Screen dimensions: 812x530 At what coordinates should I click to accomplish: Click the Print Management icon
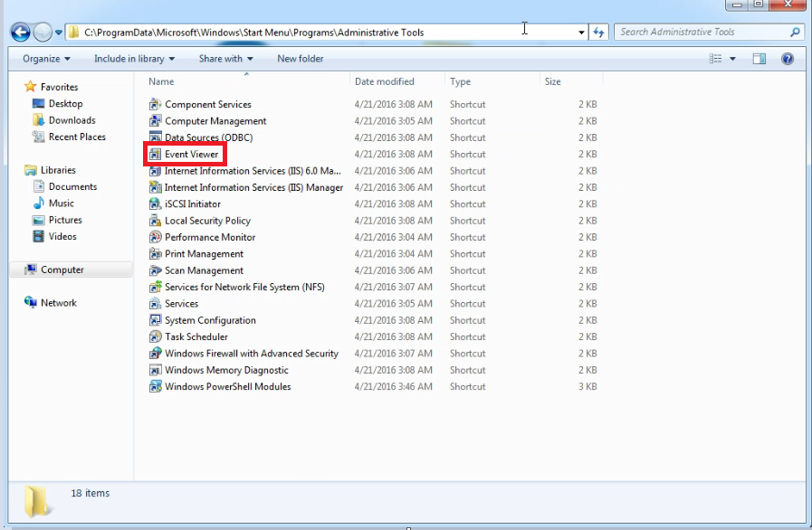(x=155, y=253)
